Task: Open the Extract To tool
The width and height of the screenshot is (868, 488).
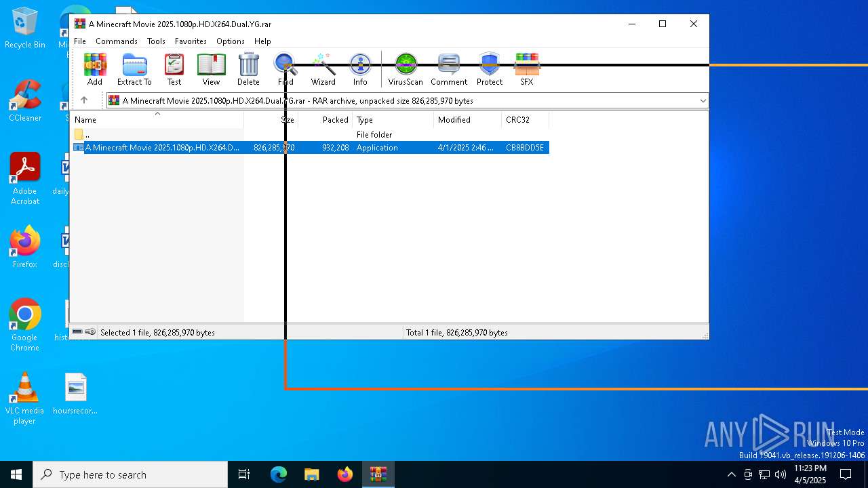Action: [x=134, y=69]
